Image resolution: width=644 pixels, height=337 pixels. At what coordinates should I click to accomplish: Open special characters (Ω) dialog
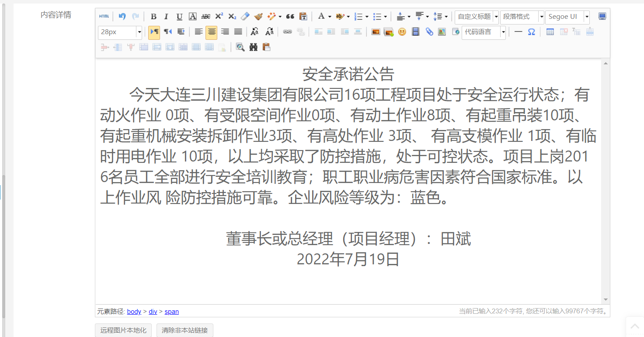tap(532, 32)
